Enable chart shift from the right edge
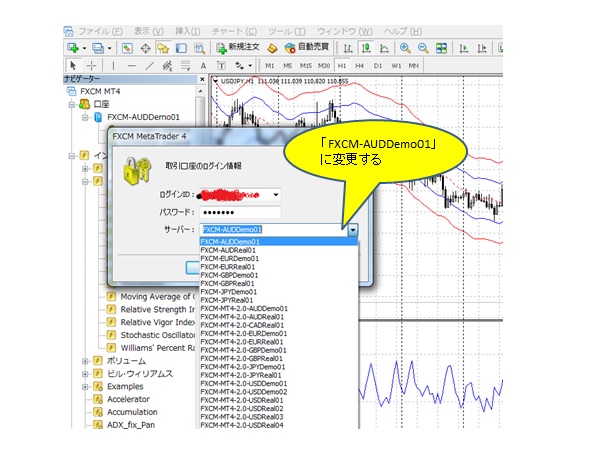Viewport: 599px width, 463px height. coord(482,48)
